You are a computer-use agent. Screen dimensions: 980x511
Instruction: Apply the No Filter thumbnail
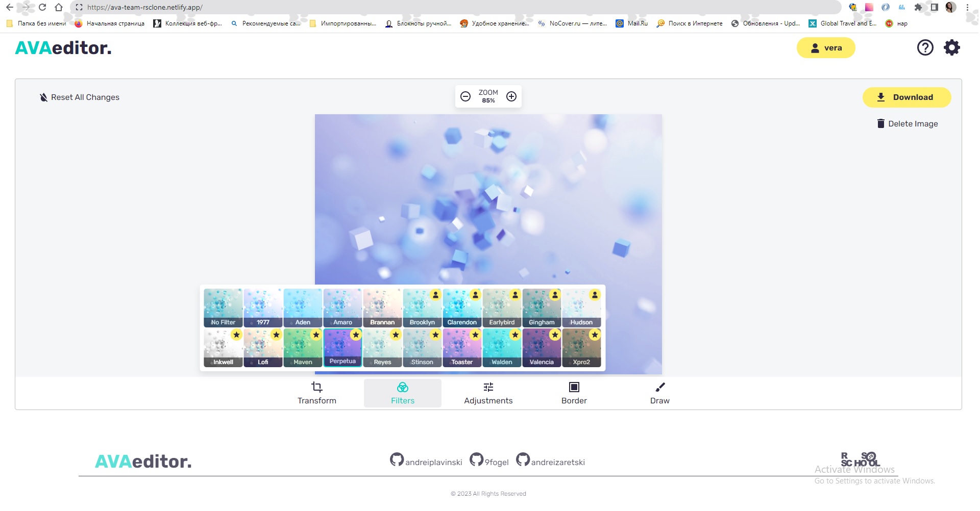pos(223,308)
